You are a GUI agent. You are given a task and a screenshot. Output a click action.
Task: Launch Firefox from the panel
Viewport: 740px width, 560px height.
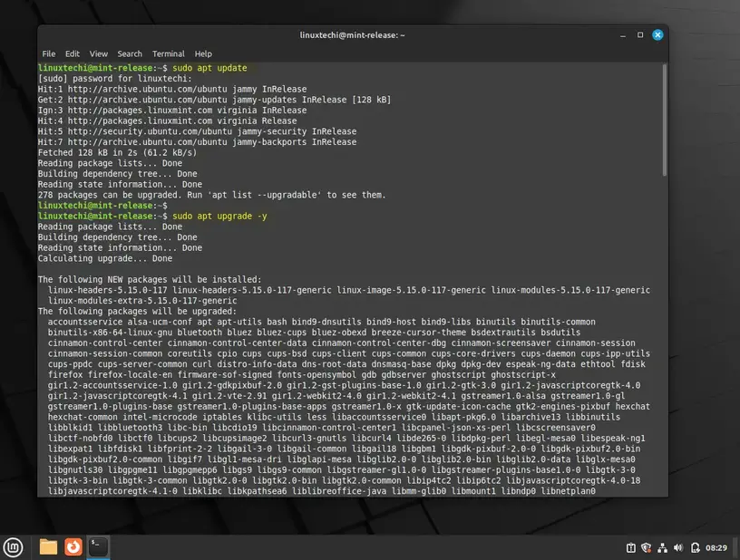(73, 546)
